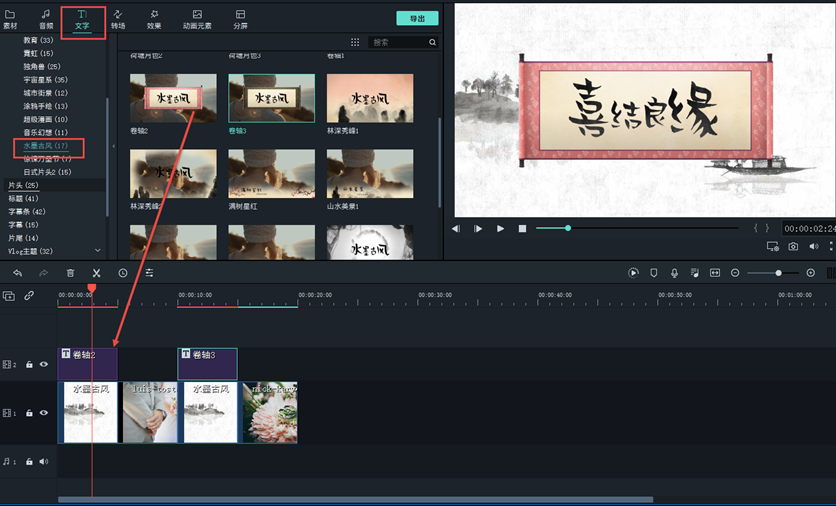The image size is (836, 506).
Task: Open the 教育 (33) category
Action: click(x=38, y=40)
